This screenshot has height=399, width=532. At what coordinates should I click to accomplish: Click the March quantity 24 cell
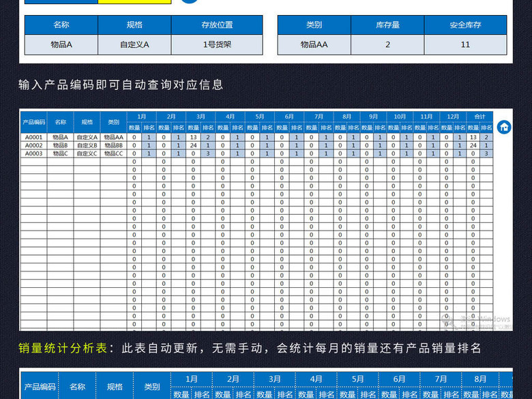[x=193, y=145]
